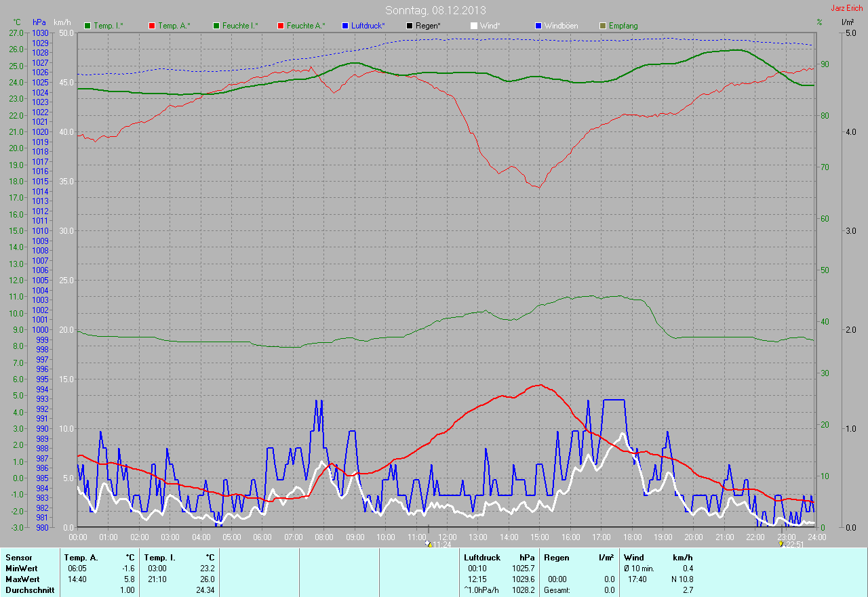Screen dimensions: 868x597
Task: Click the 1025.7 pressure minimum value
Action: 522,569
